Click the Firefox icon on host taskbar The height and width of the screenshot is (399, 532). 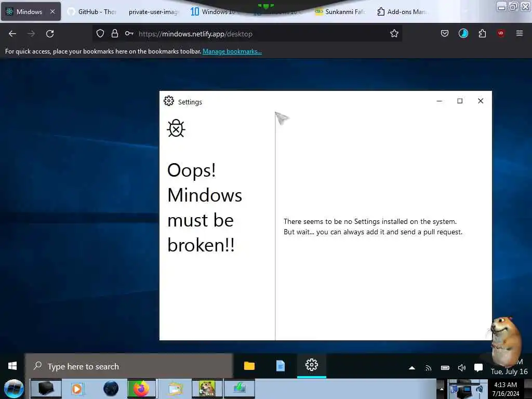[x=141, y=389]
